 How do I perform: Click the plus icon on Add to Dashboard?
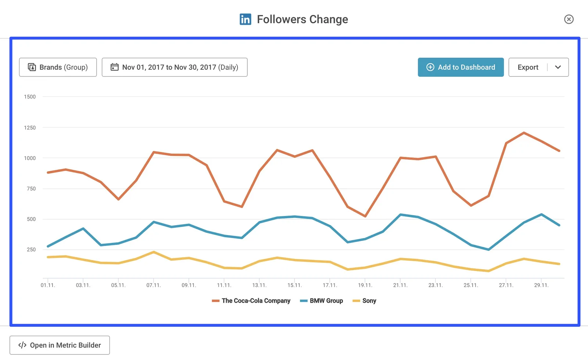(430, 67)
